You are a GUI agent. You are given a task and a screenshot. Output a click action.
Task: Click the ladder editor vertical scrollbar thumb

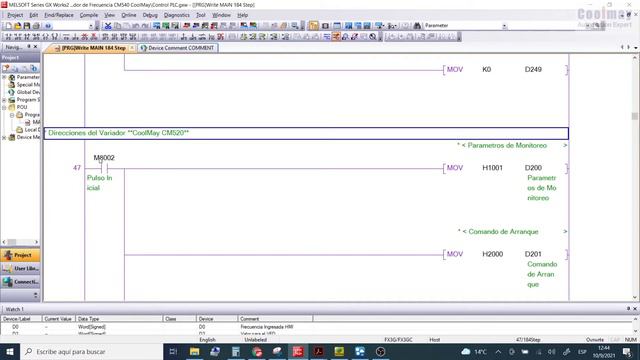[634, 116]
